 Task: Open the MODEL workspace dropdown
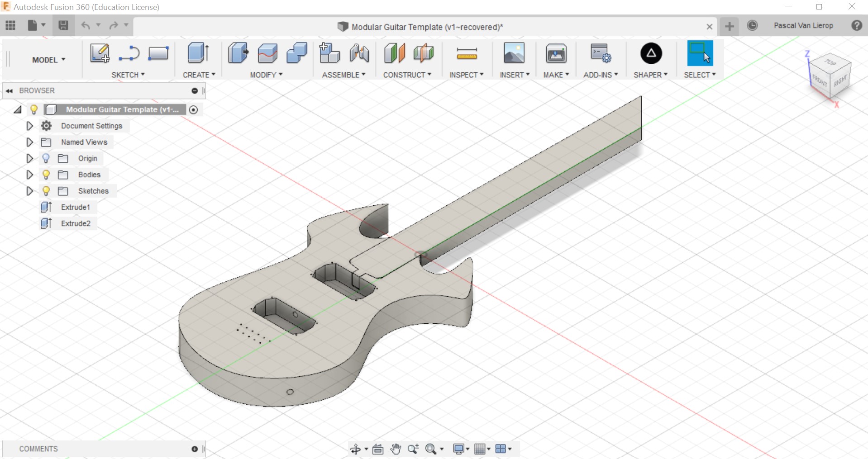tap(48, 60)
